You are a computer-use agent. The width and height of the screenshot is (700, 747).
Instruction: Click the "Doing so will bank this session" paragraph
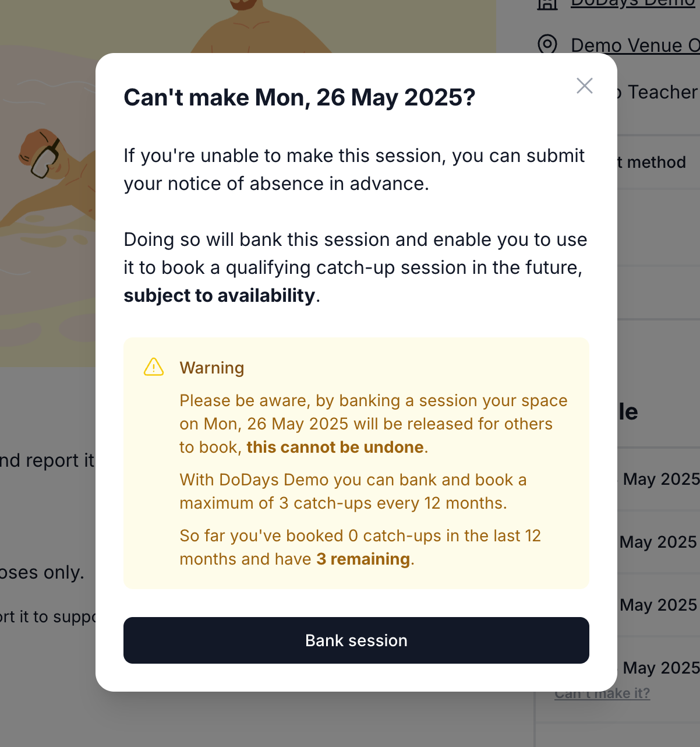[x=355, y=253]
